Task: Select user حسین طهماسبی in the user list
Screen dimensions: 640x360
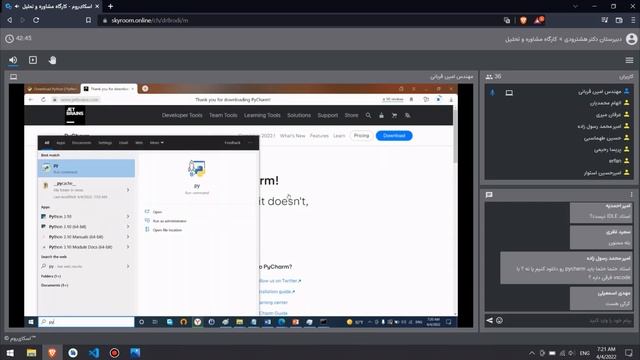Action: pyautogui.click(x=606, y=138)
